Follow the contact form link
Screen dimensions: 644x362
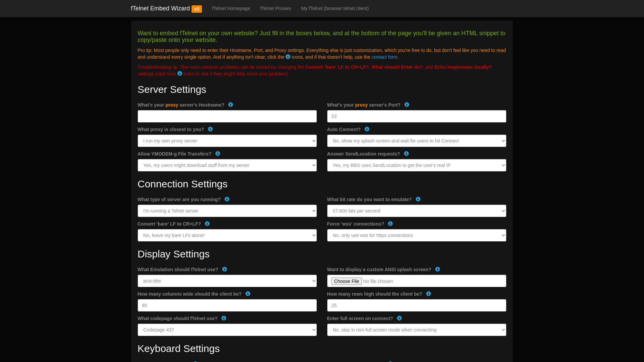click(x=384, y=57)
